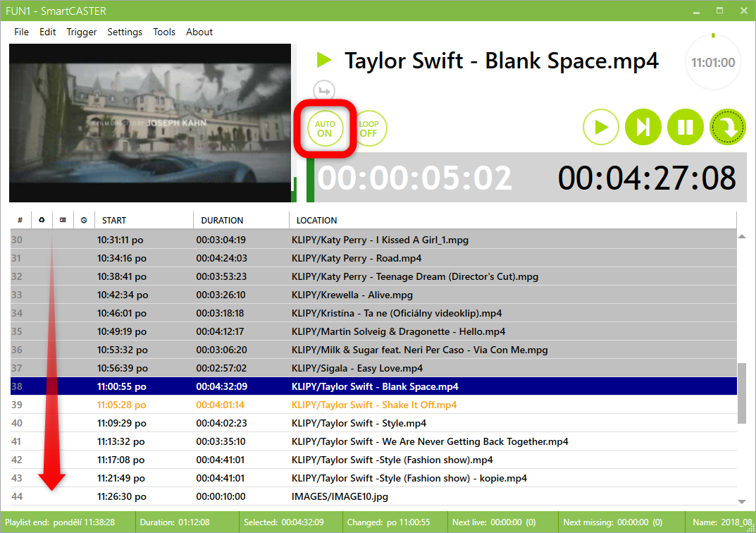756x533 pixels.
Task: Click the remaining timecode 00:04:27:08
Action: click(647, 178)
